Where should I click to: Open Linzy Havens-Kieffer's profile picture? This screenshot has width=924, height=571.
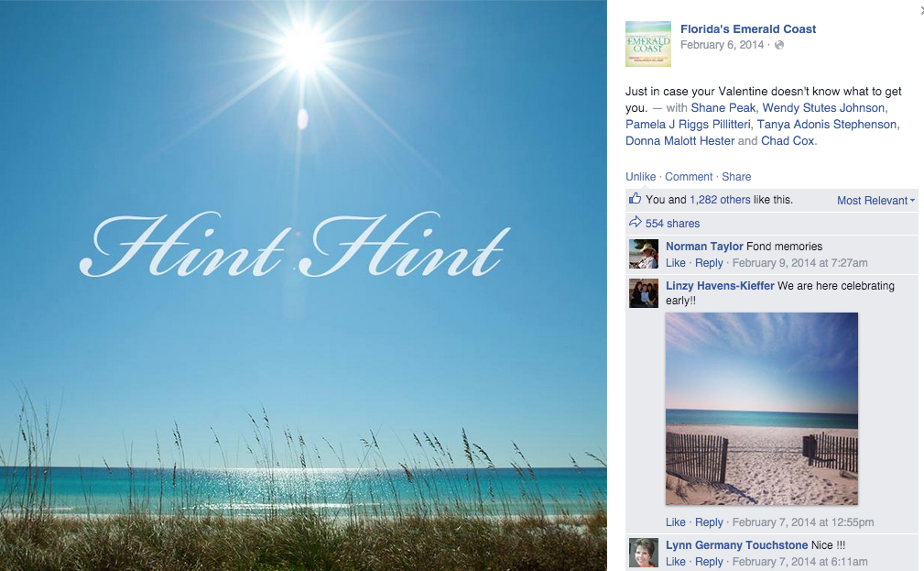(x=644, y=293)
